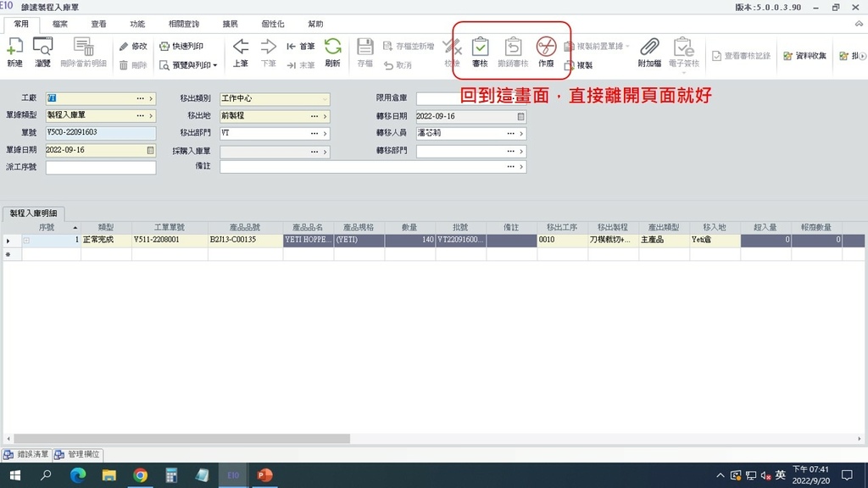Open lookup for 移出地 field ellipsis

point(314,116)
